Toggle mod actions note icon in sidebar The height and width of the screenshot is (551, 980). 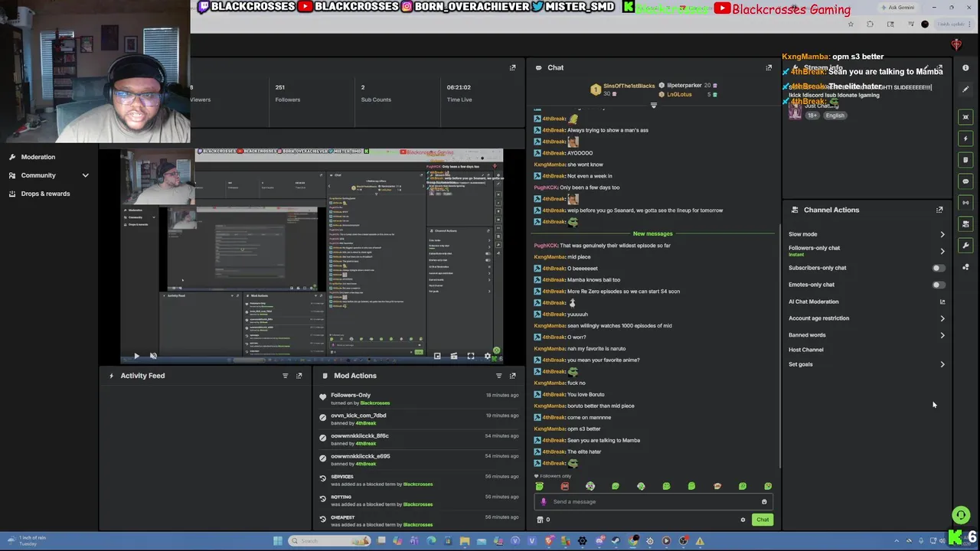[x=965, y=160]
